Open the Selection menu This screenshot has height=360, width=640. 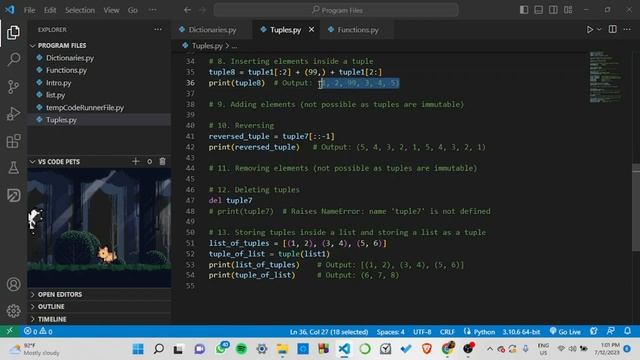pyautogui.click(x=80, y=10)
